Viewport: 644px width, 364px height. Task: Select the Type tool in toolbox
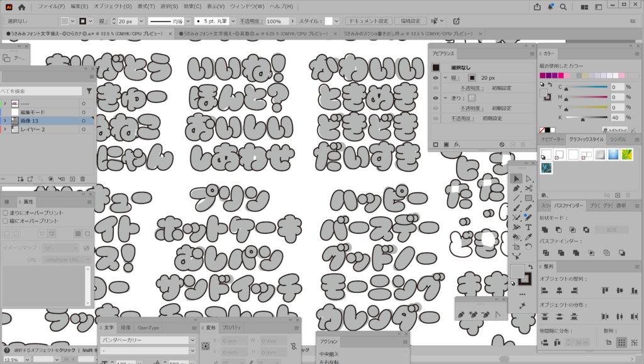(528, 227)
